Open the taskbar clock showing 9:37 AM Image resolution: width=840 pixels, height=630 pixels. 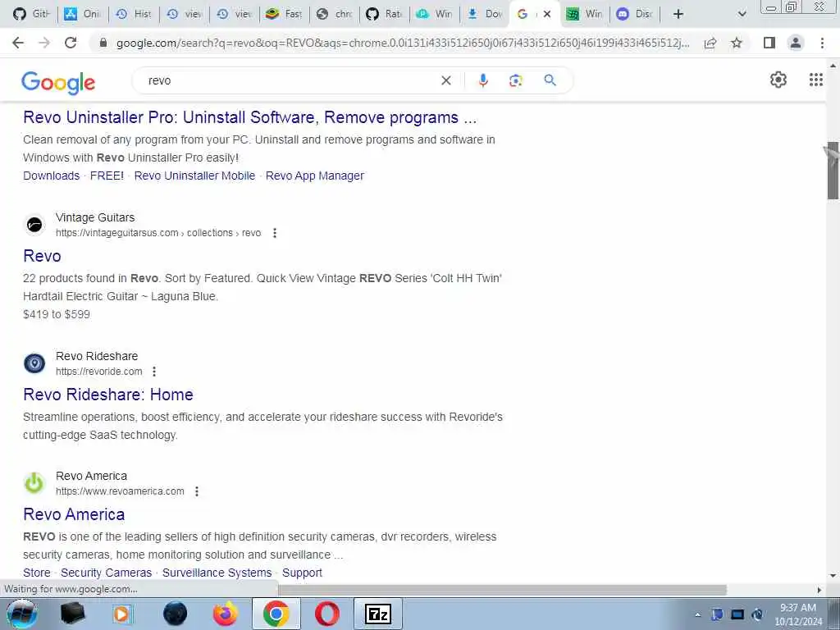coord(797,614)
